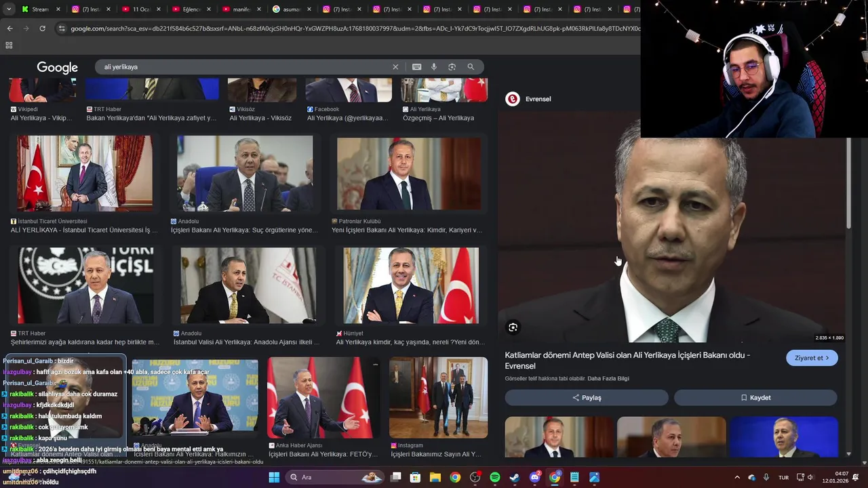The image size is (868, 488).
Task: Open Google Lens image search icon
Action: (x=452, y=67)
